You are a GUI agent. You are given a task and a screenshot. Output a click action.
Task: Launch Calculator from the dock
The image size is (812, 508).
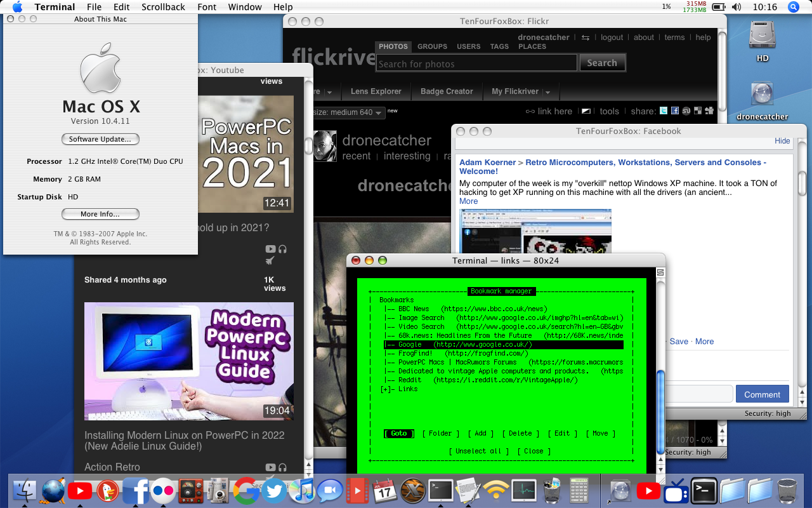pyautogui.click(x=579, y=491)
